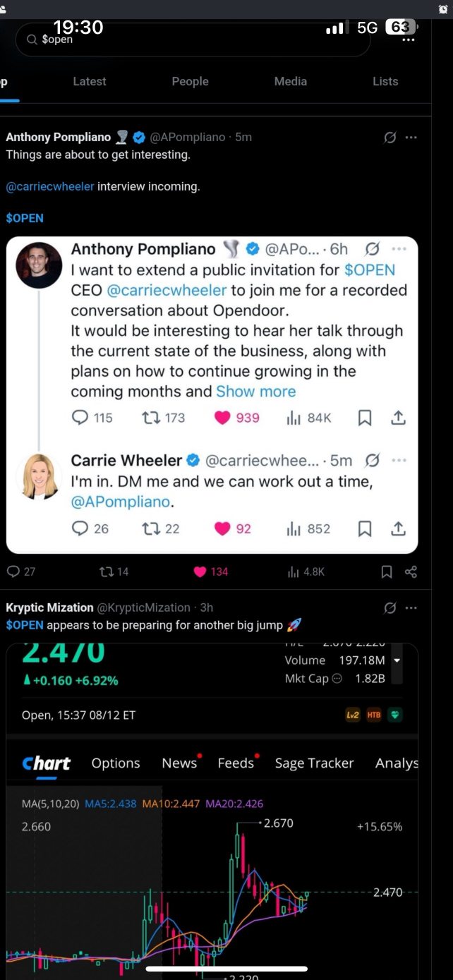Tap the $open search input field
This screenshot has height=980, width=453.
click(193, 40)
